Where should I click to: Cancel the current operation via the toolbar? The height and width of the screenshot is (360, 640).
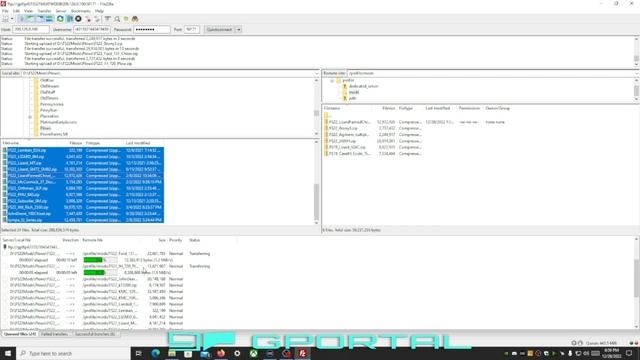click(78, 19)
